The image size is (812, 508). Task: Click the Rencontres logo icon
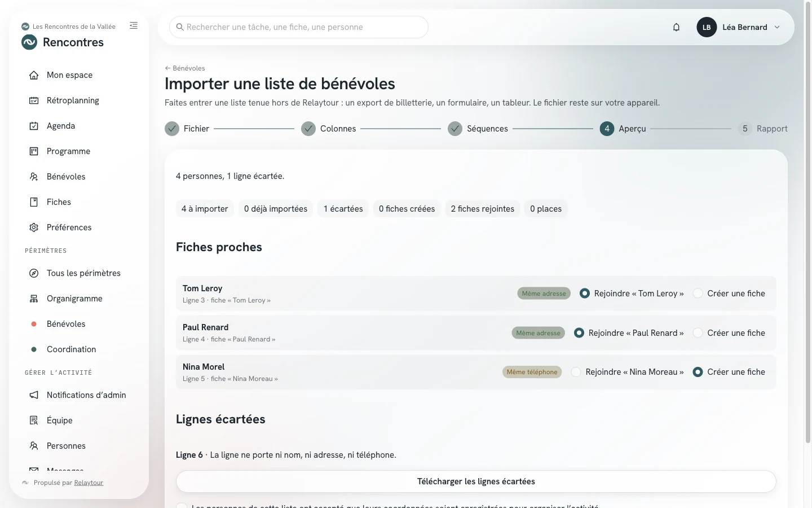coord(29,42)
